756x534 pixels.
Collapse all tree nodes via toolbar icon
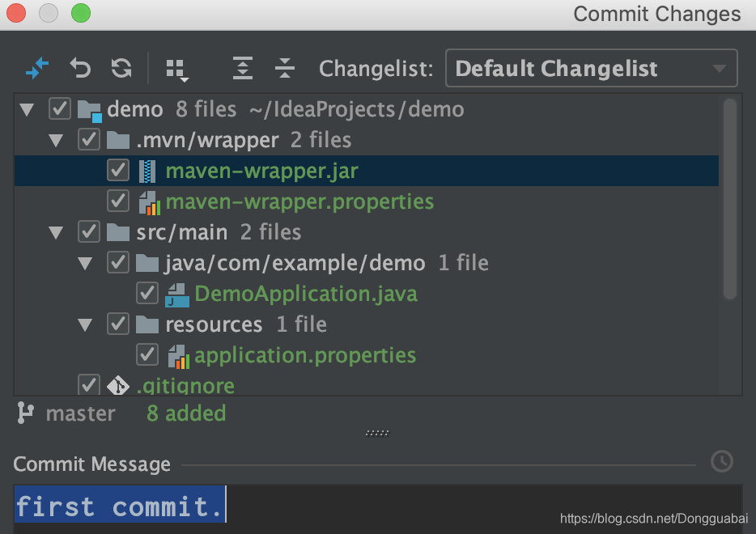click(284, 68)
